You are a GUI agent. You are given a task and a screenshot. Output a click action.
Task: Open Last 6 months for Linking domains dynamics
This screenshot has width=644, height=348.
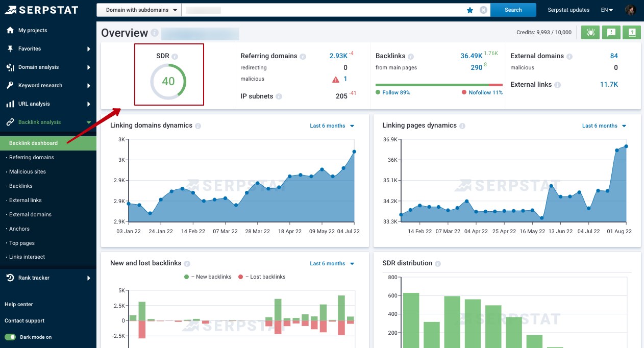pos(332,126)
